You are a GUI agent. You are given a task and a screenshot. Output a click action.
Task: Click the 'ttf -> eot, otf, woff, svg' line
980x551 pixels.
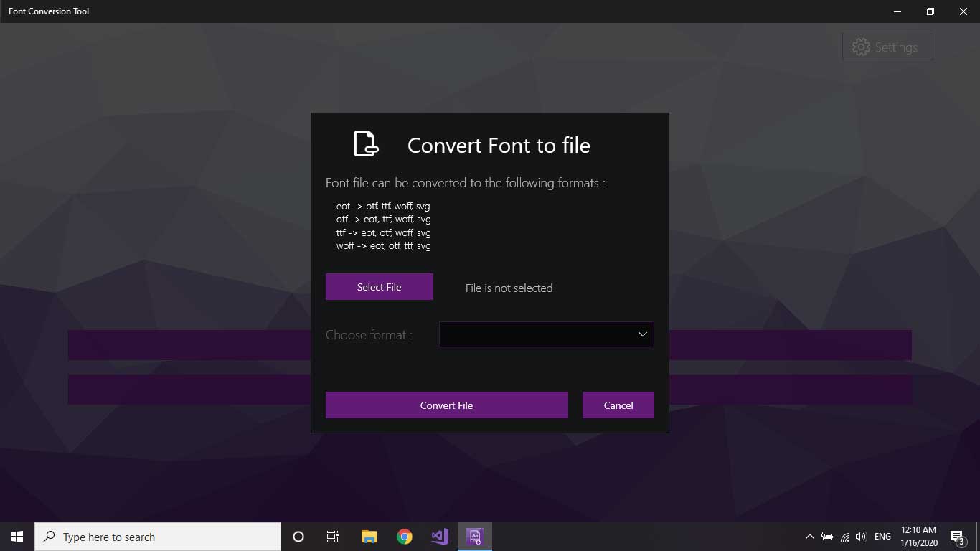tap(383, 232)
